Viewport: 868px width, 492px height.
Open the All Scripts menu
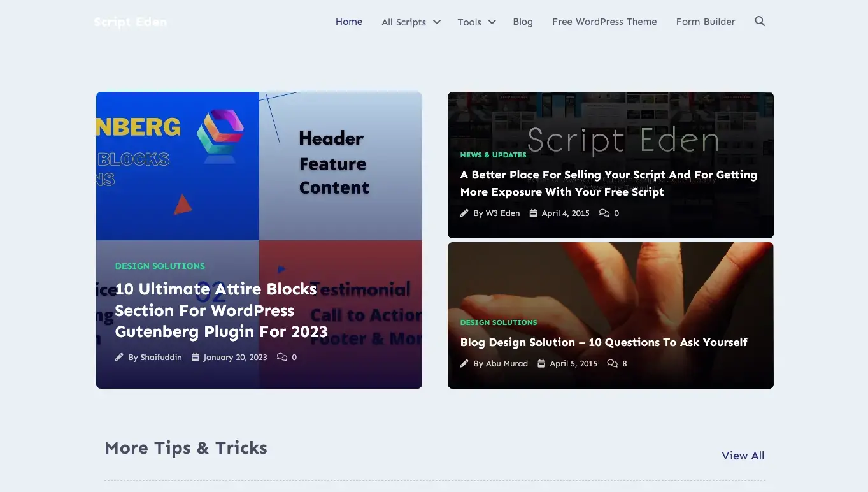[404, 22]
